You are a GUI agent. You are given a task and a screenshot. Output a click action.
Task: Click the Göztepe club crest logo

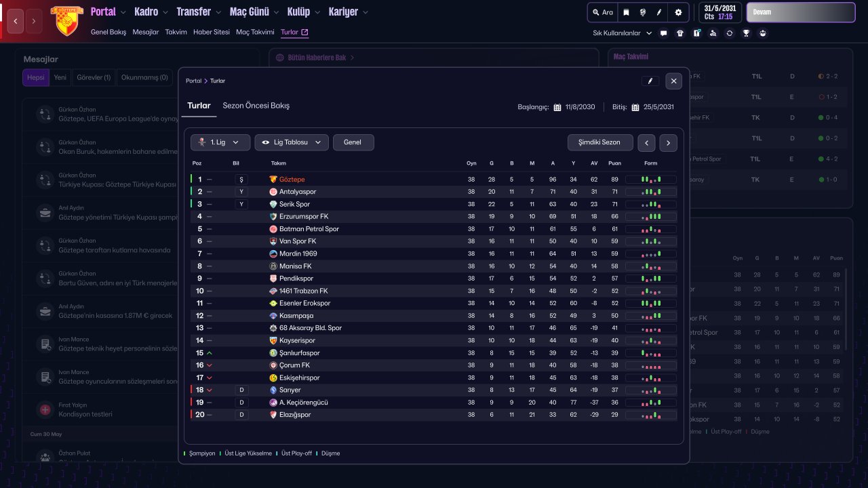point(66,20)
